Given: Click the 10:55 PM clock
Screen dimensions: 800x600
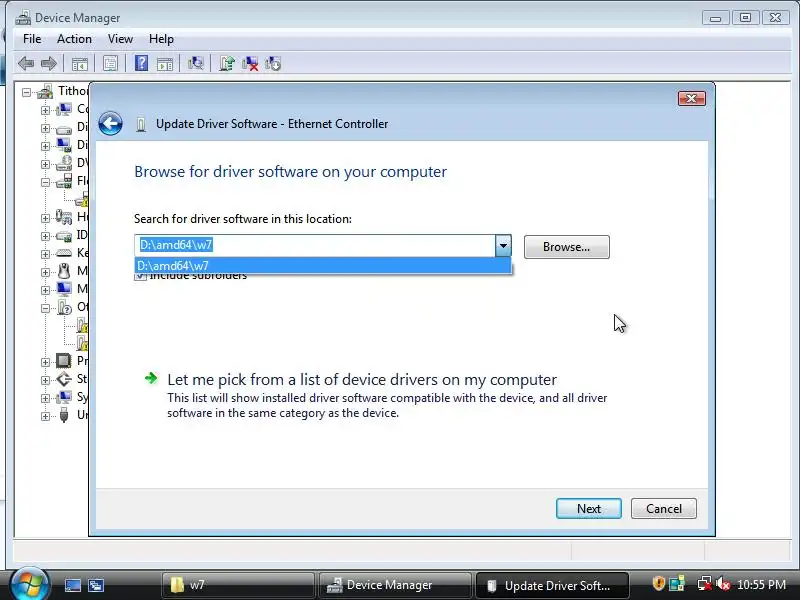Looking at the screenshot, I should (x=761, y=585).
